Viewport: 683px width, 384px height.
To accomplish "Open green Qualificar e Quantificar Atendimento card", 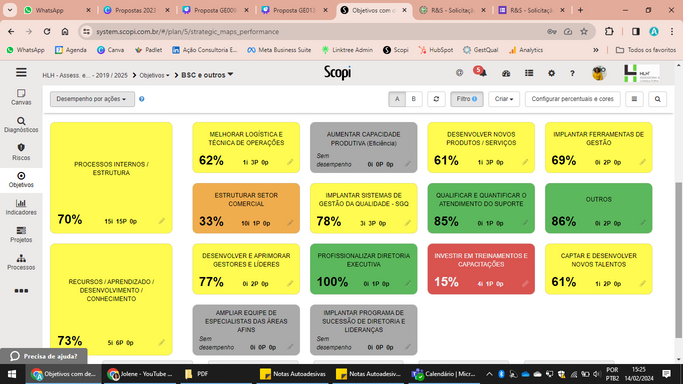I will 481,208.
